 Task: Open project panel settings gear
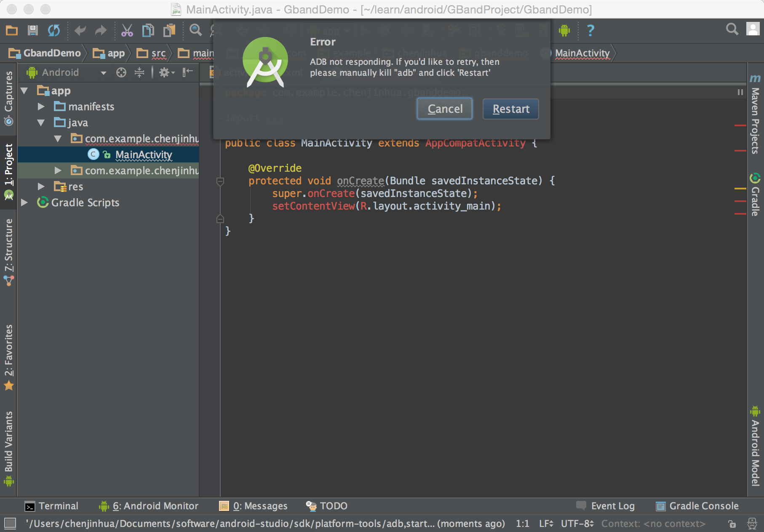tap(166, 72)
